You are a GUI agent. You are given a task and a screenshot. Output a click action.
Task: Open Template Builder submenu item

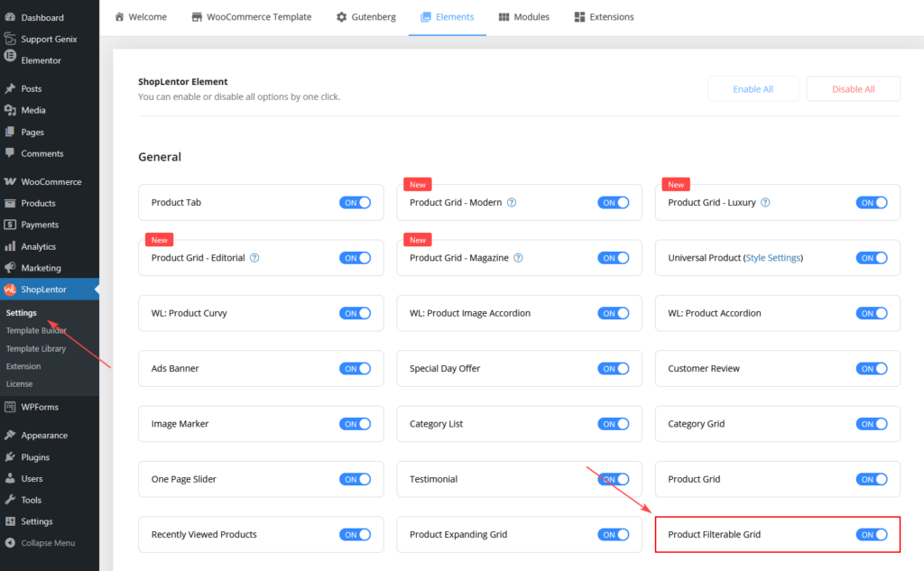(x=36, y=331)
